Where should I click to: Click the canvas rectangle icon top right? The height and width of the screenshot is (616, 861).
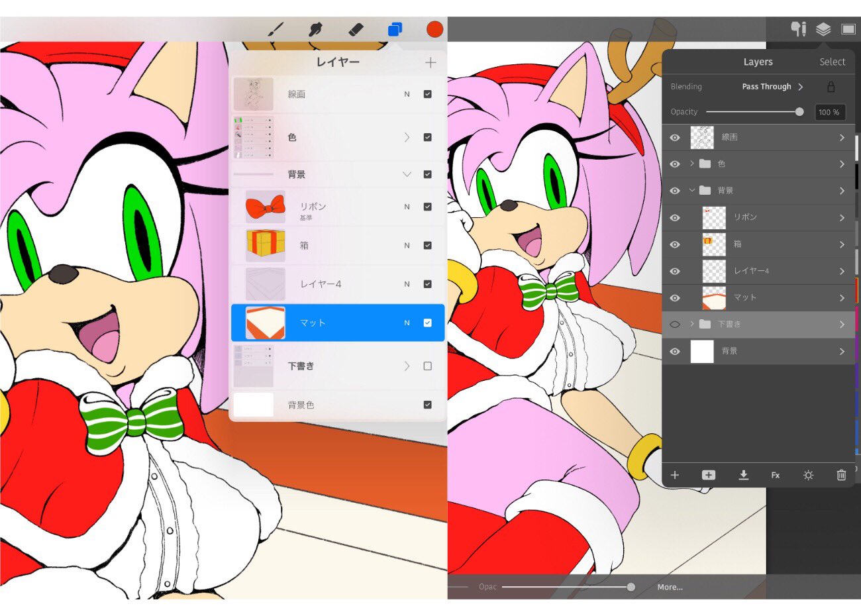pos(848,29)
